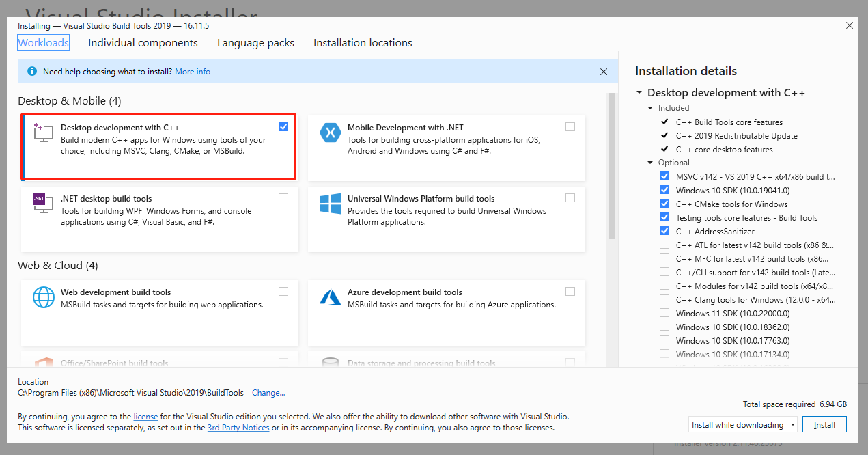Click the BuildTools install location path
This screenshot has height=455, width=868.
click(130, 393)
